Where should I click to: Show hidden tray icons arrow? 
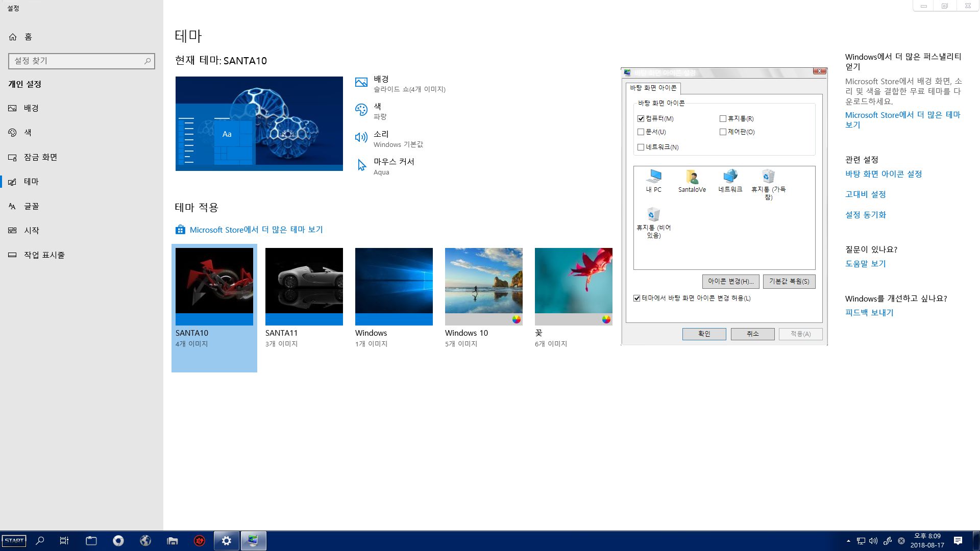pyautogui.click(x=848, y=541)
